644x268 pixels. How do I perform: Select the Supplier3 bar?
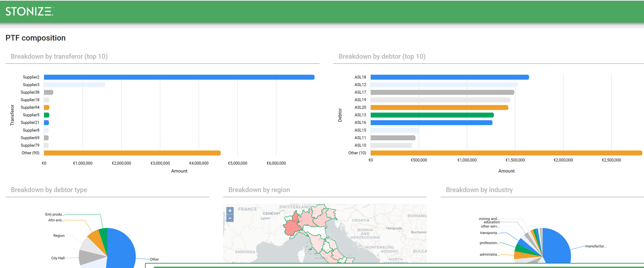75,85
